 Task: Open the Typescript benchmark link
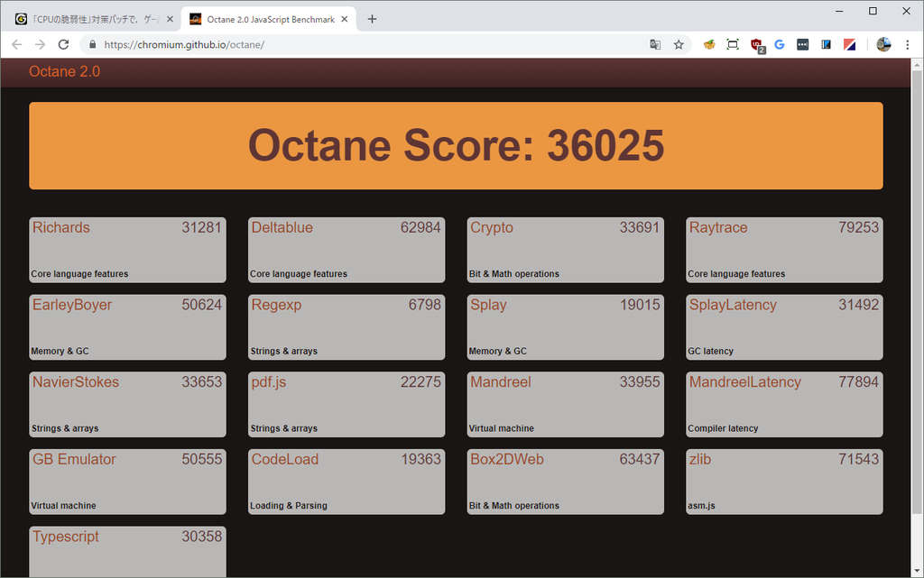pos(65,537)
